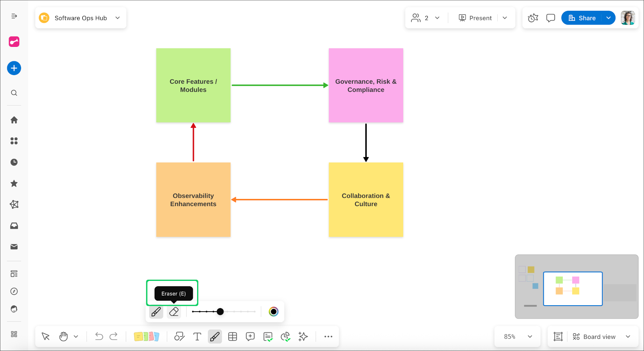Click the Share button
The height and width of the screenshot is (351, 644).
click(582, 18)
